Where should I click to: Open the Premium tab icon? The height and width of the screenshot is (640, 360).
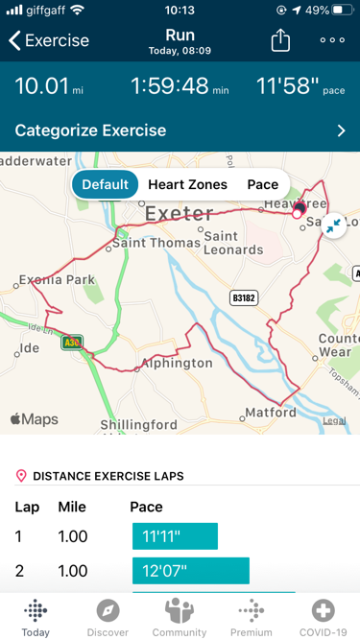tap(251, 618)
